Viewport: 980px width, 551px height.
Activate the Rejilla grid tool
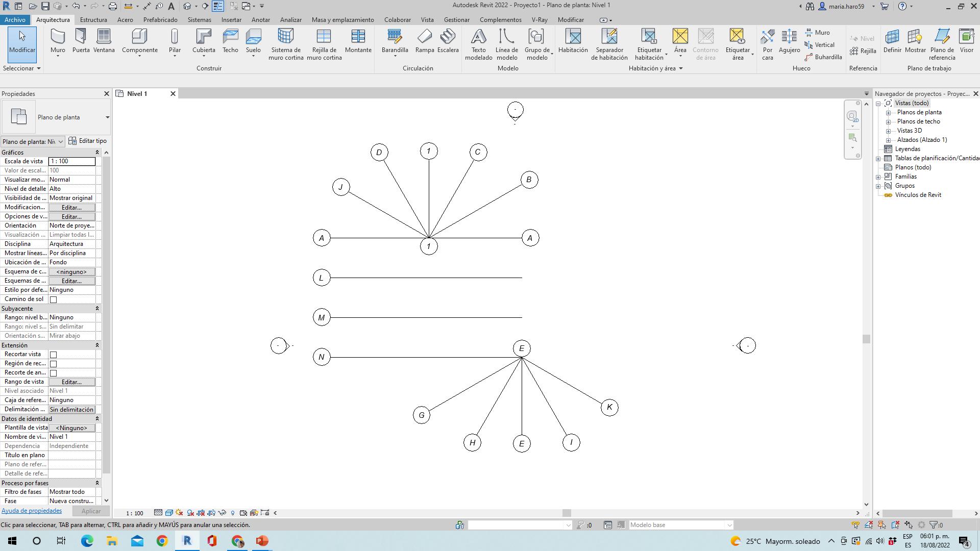pyautogui.click(x=863, y=51)
